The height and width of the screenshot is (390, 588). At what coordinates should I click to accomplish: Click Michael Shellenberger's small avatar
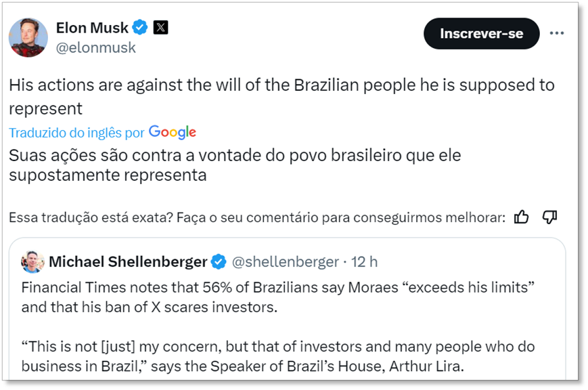click(32, 262)
